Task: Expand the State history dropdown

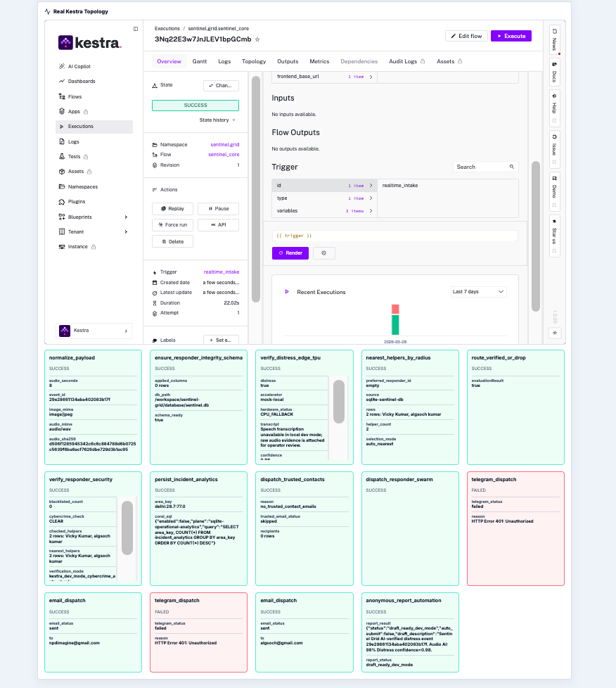Action: pyautogui.click(x=217, y=120)
